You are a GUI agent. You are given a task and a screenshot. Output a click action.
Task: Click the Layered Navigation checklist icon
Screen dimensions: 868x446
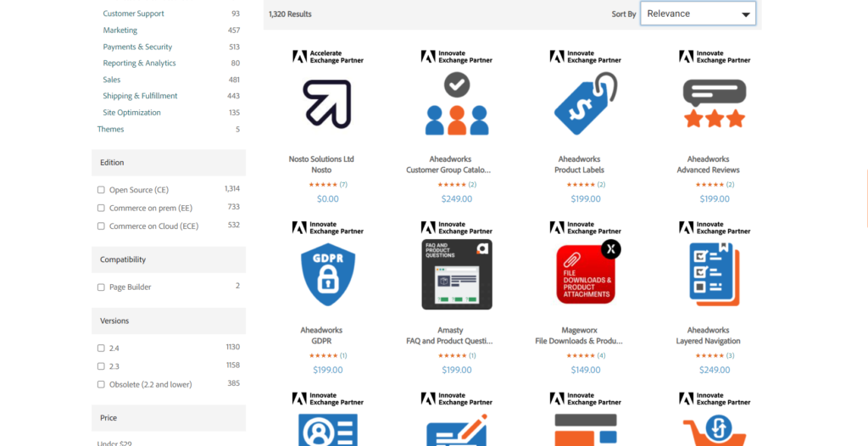pos(714,274)
